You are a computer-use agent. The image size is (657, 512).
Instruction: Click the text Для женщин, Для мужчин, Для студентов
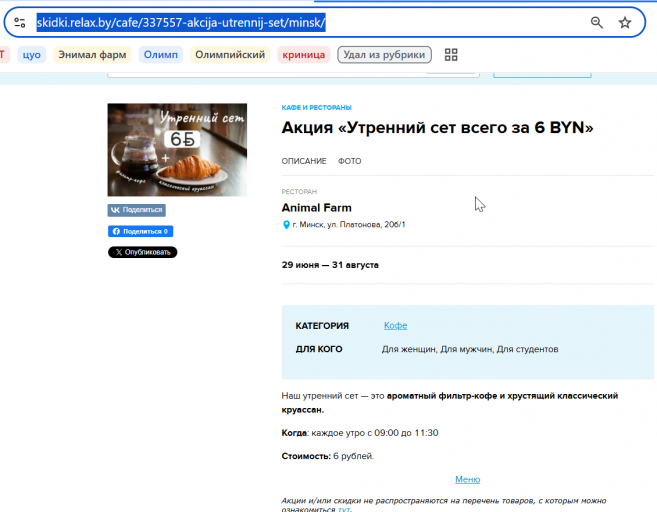pyautogui.click(x=470, y=349)
